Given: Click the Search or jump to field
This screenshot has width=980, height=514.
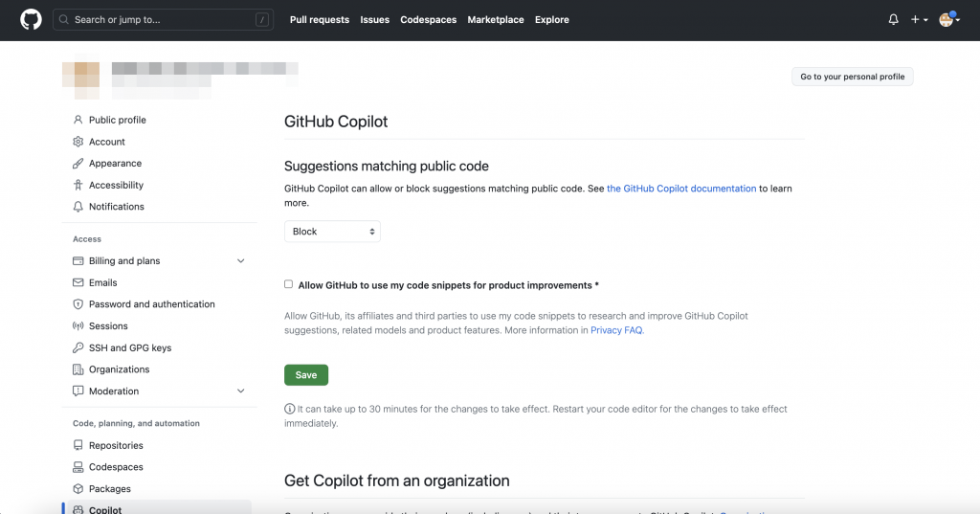Looking at the screenshot, I should point(163,19).
